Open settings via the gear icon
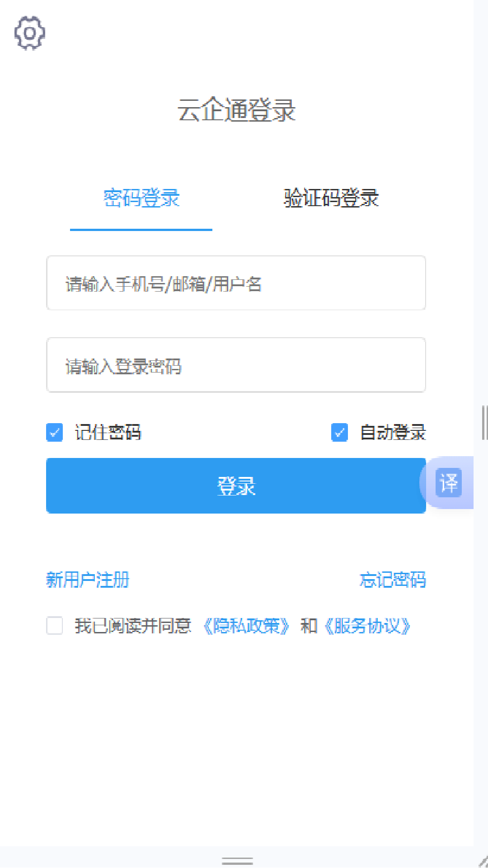 [x=29, y=33]
